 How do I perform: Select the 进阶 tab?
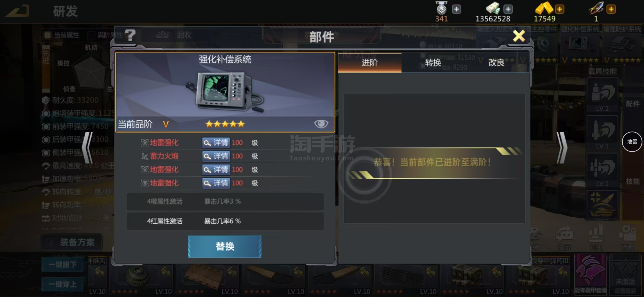(x=370, y=63)
